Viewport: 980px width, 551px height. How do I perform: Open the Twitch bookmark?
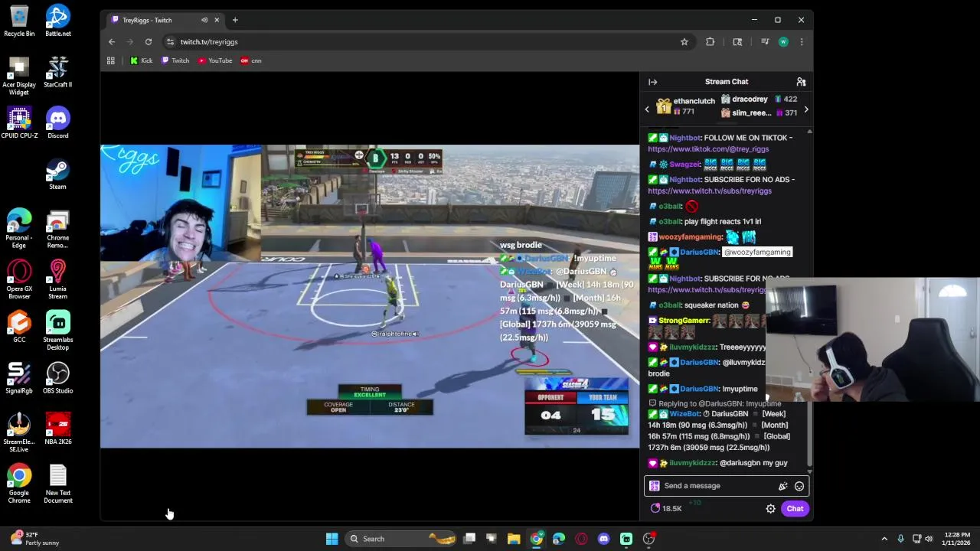tap(175, 60)
